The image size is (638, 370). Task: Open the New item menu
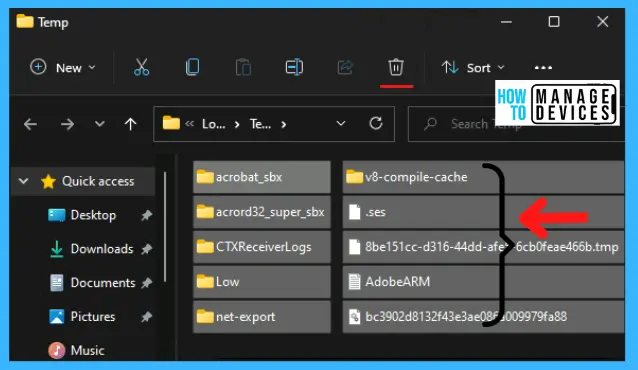(62, 67)
